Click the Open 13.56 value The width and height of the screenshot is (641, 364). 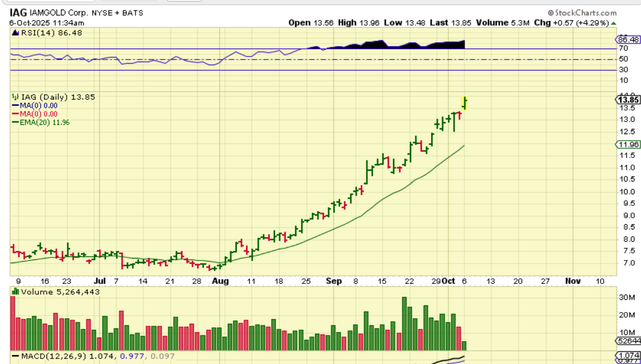click(x=311, y=22)
